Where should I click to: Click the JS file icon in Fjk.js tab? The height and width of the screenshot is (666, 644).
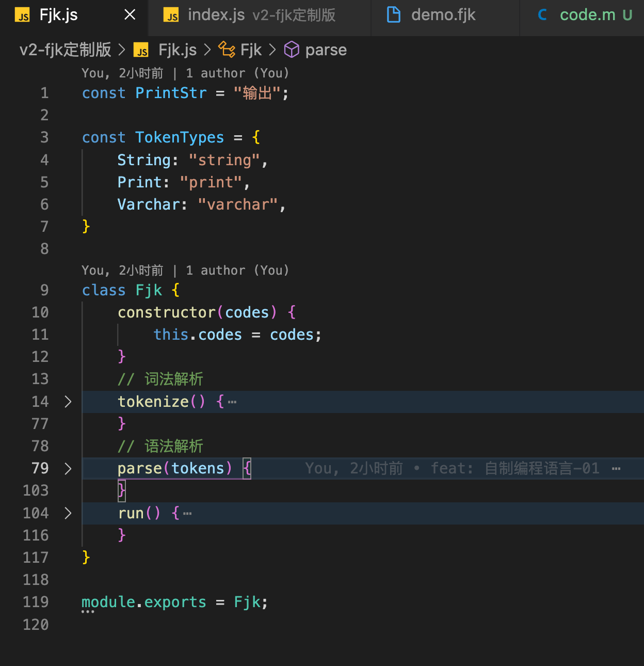click(23, 15)
